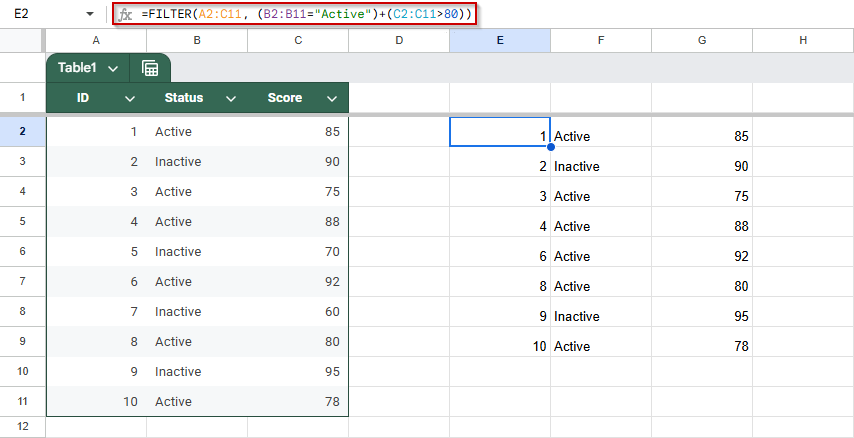Select the Inactive cell in row 3 of Status

click(x=197, y=162)
